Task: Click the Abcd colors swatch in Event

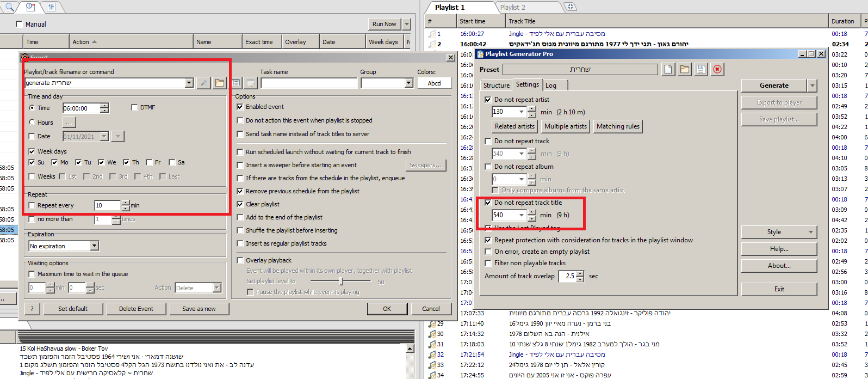Action: [x=435, y=83]
